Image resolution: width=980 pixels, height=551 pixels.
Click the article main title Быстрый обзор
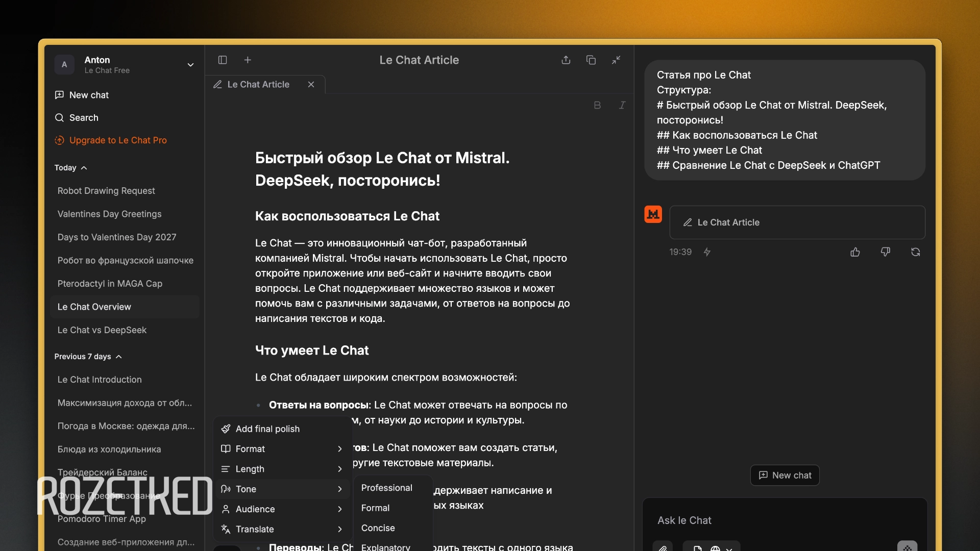pos(382,169)
